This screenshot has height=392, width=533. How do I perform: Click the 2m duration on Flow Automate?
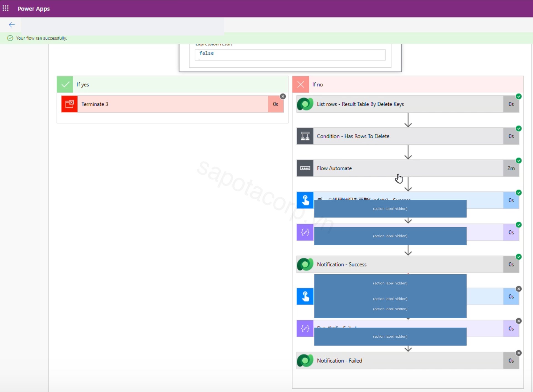[511, 168]
